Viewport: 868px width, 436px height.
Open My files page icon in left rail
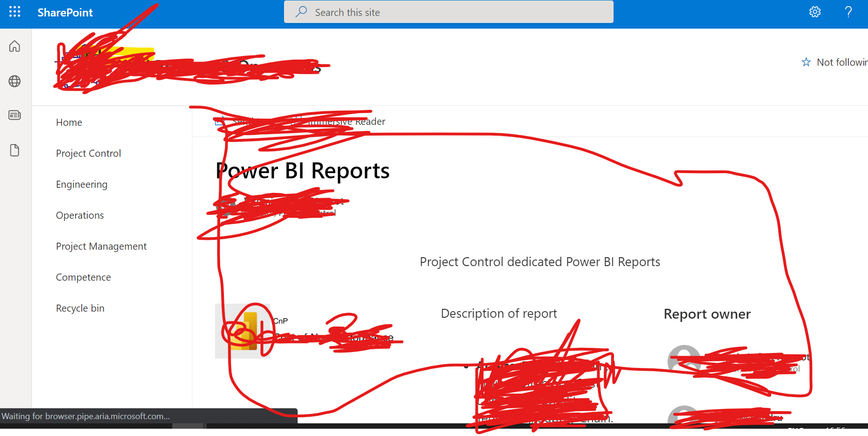pos(15,150)
